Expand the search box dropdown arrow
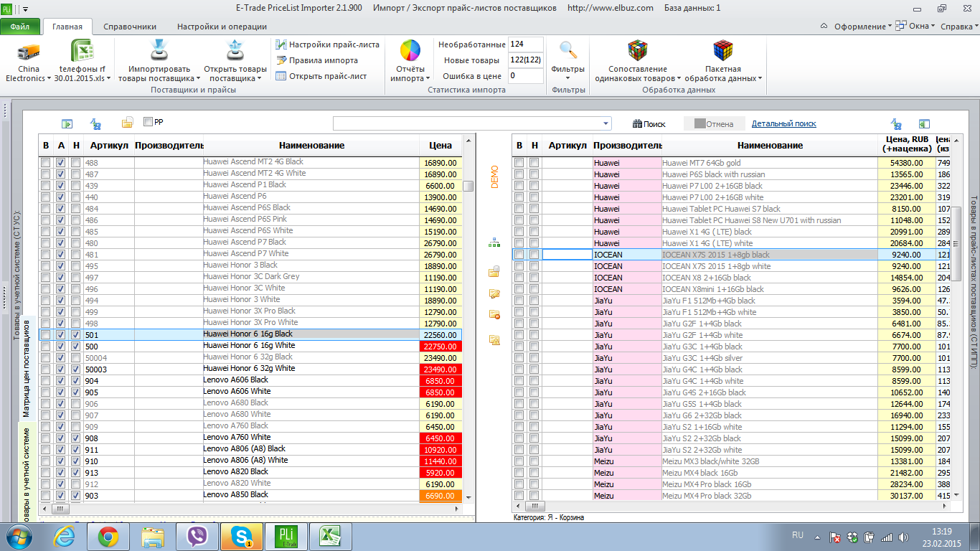The image size is (980, 551). (606, 123)
